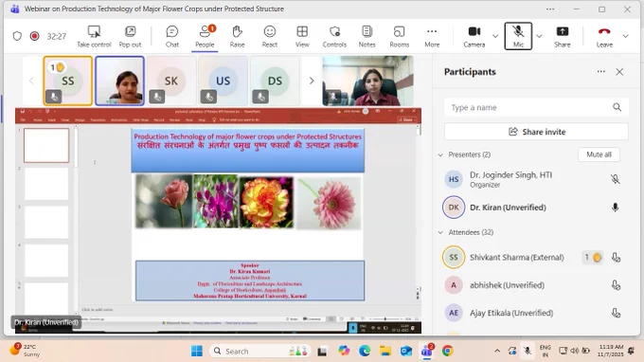This screenshot has width=644, height=362.
Task: Open meeting Notes
Action: point(367,36)
